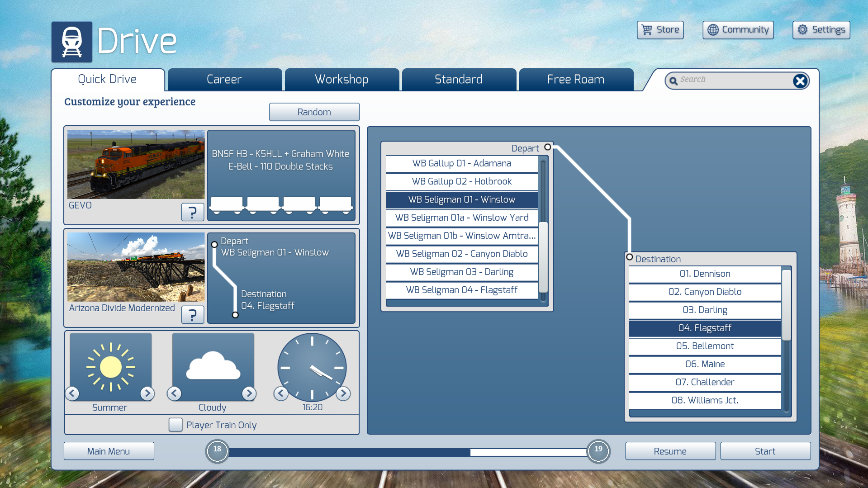Click the experience progress bar
Screen dimensions: 868x488
click(408, 452)
